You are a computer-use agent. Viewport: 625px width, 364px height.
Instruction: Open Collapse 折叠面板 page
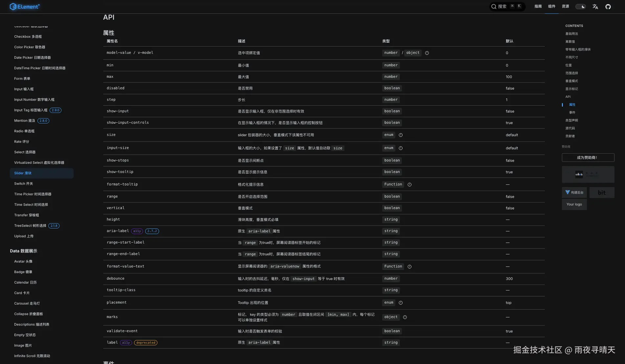point(29,314)
